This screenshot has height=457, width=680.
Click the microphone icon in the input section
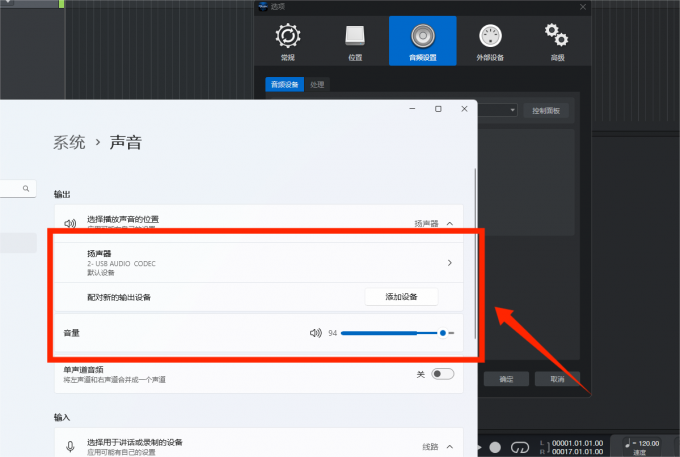point(70,446)
